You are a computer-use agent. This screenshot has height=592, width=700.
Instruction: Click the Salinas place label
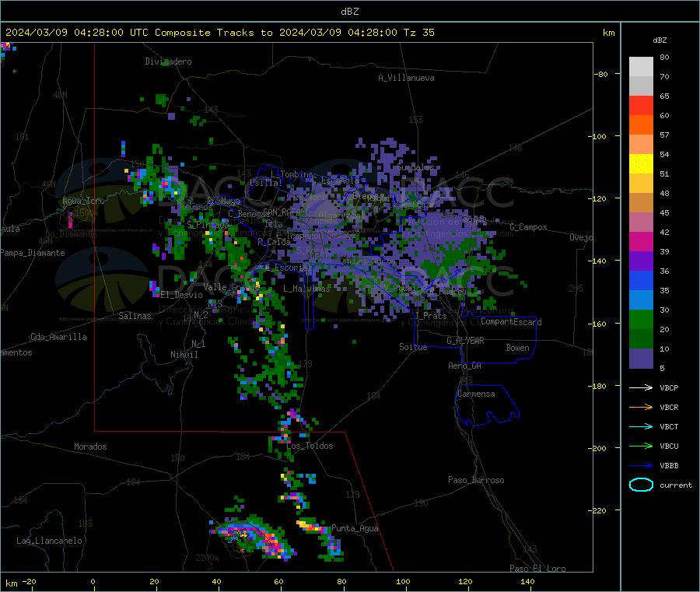(135, 316)
